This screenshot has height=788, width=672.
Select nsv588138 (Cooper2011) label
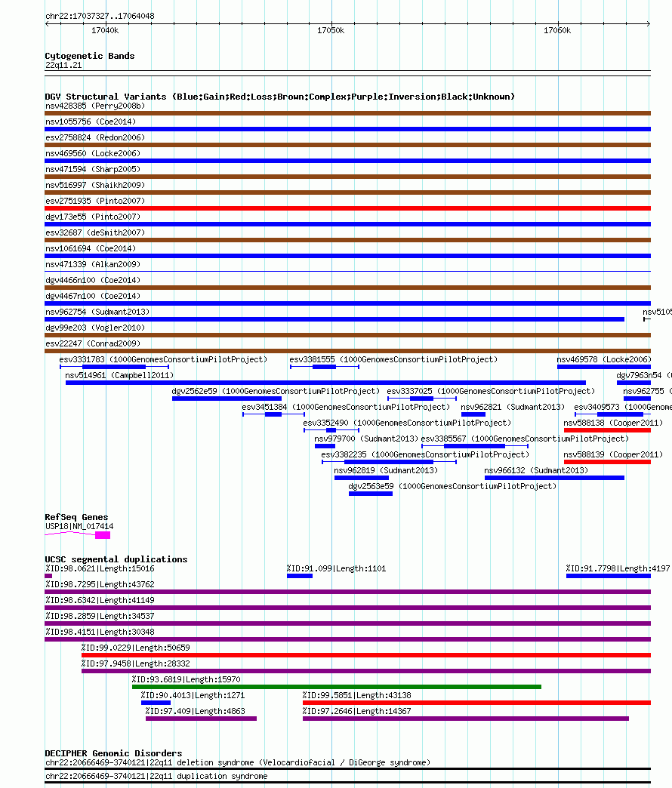click(x=613, y=423)
